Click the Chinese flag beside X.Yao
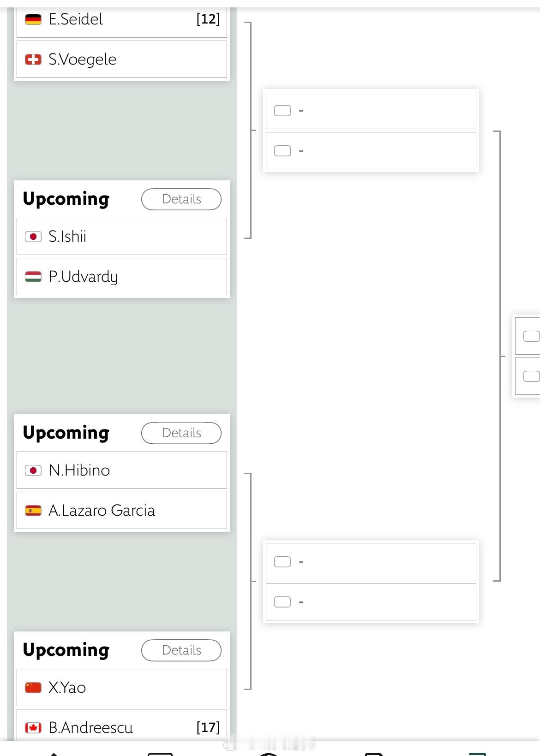Viewport: 540px width, 756px height. coord(33,688)
